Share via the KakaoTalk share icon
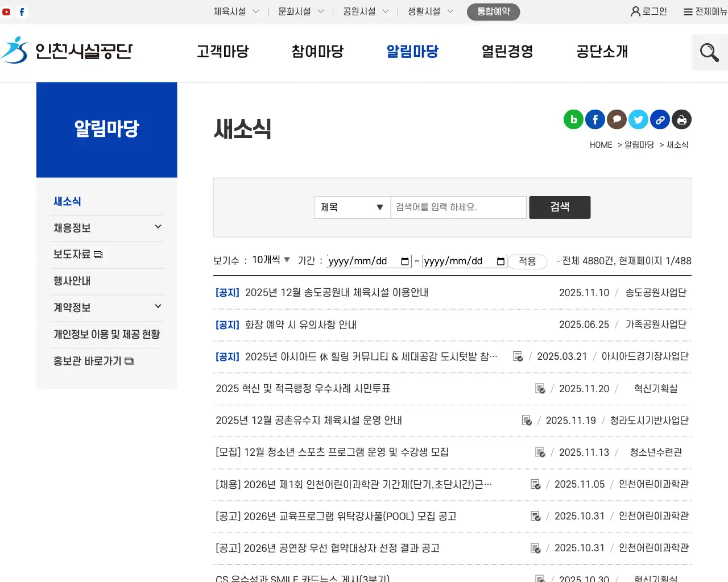Viewport: 728px width, 582px height. click(x=617, y=119)
